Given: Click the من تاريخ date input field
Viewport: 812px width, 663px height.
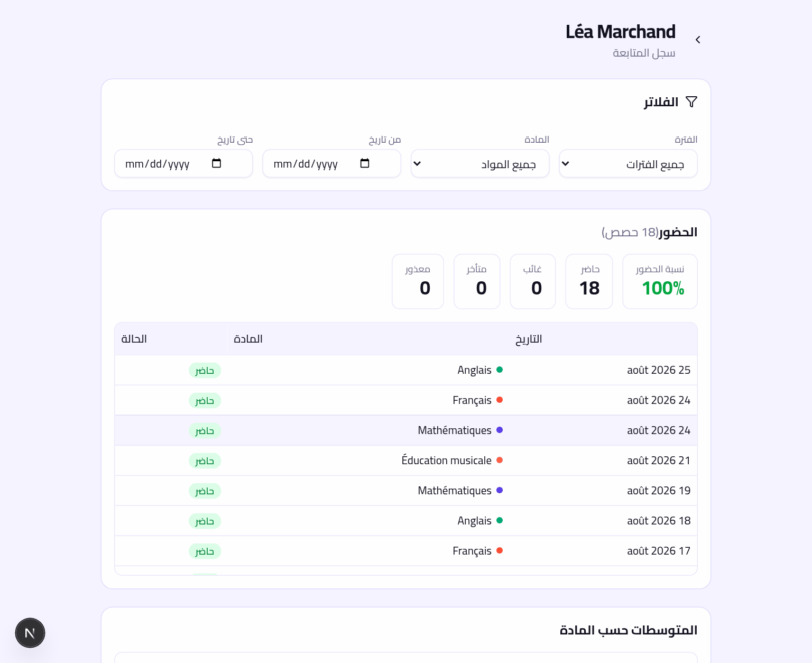Looking at the screenshot, I should pyautogui.click(x=331, y=164).
